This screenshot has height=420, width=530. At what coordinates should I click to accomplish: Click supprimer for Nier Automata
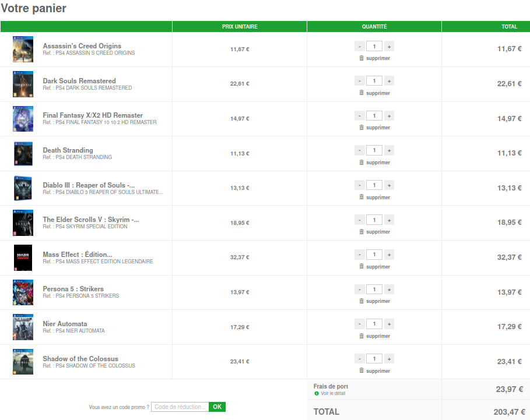click(374, 336)
